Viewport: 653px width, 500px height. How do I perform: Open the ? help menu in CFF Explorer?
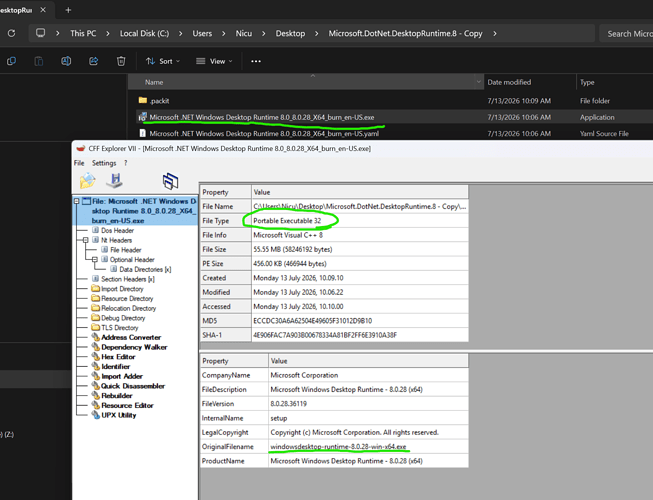125,163
